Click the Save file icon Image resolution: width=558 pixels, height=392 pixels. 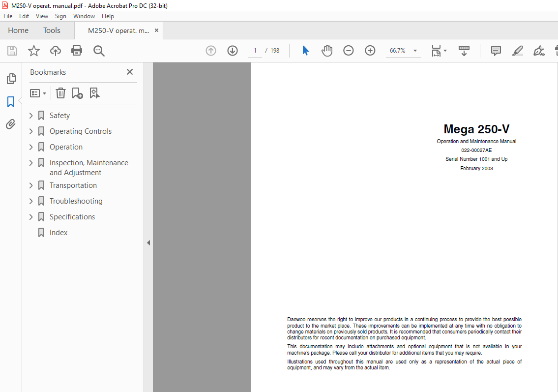coord(12,51)
